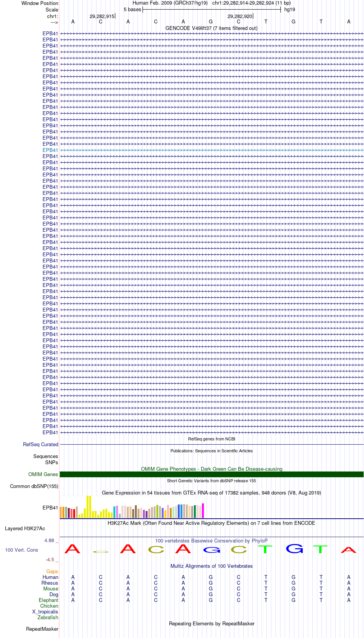Click the dark green OMIM gene bar

click(212, 475)
